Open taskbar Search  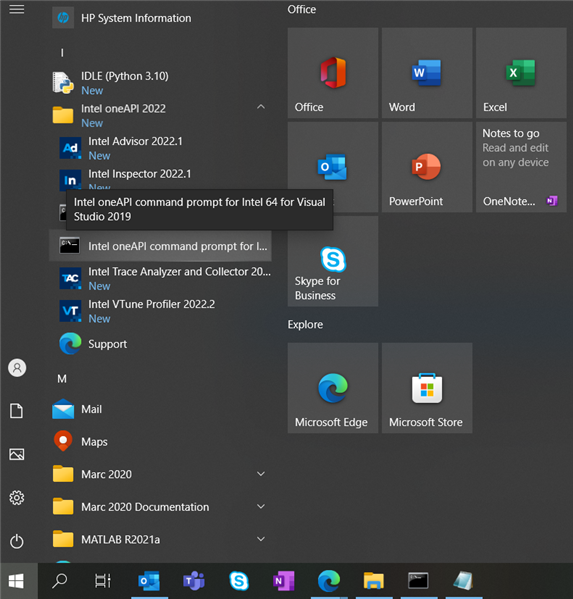coord(60,581)
